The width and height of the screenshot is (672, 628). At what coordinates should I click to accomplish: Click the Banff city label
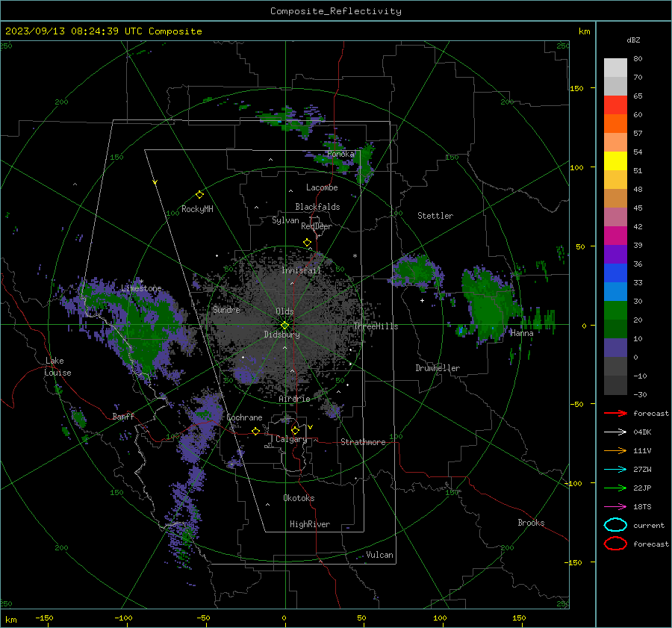(123, 416)
